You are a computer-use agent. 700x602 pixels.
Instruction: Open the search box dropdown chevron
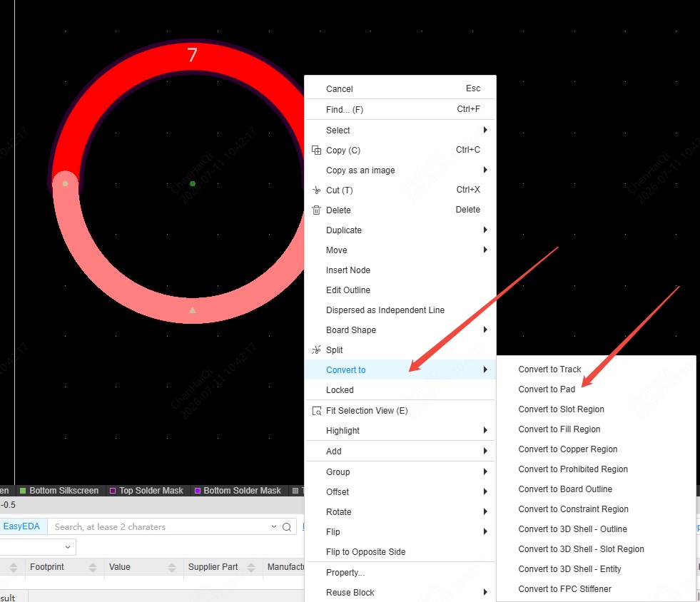274,526
